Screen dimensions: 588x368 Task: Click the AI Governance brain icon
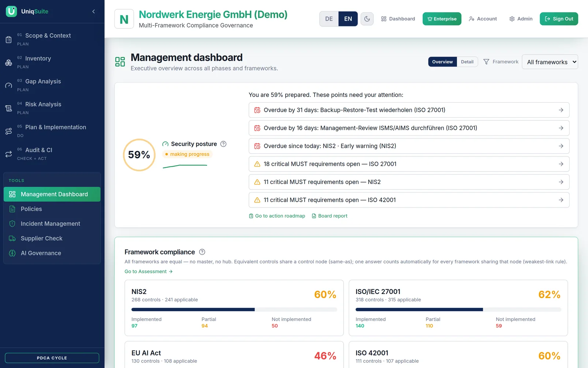coord(12,253)
